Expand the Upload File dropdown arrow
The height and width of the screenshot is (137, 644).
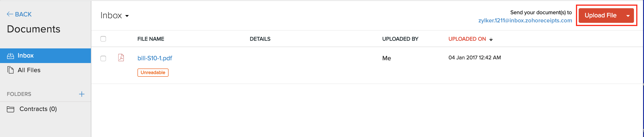tap(628, 16)
